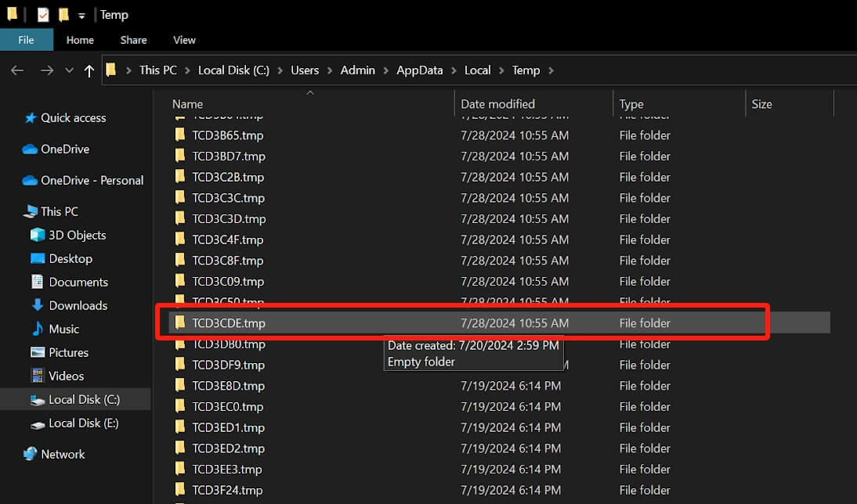Expand This PC in the navigation pane
Viewport: 857px width, 504px height.
(16, 211)
